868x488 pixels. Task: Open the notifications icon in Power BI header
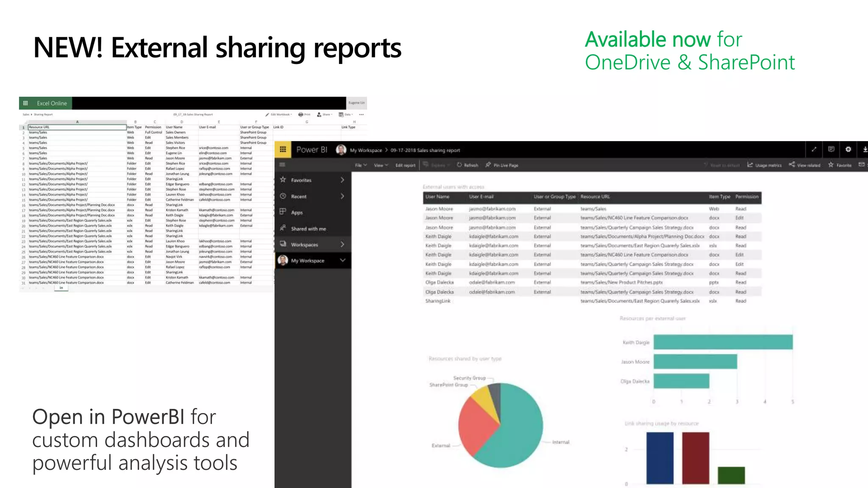[831, 149]
